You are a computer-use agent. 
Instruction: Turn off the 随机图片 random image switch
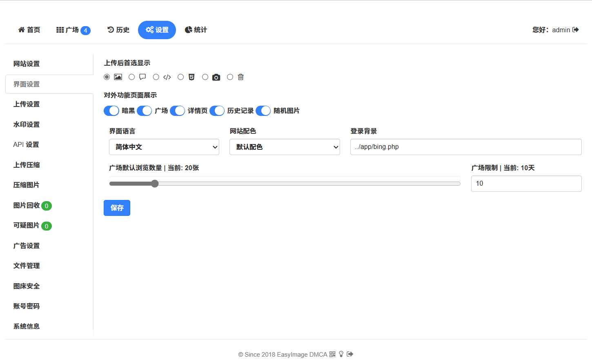[x=263, y=111]
